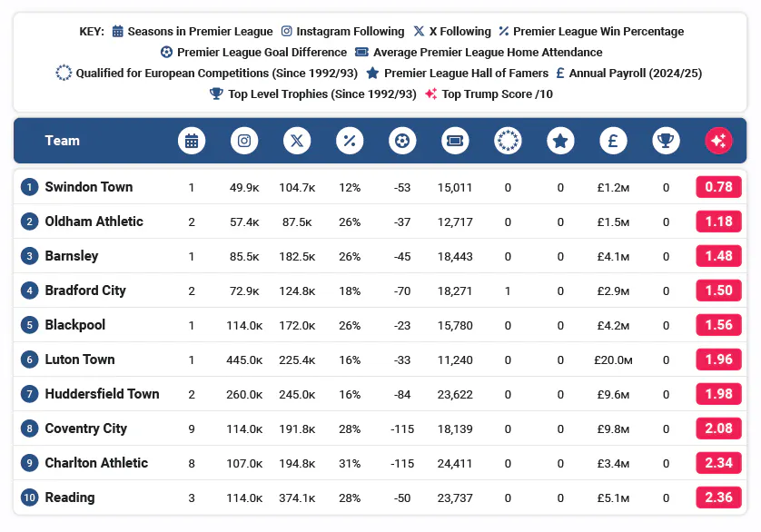Click the Seasons in Premier League calendar header icon

point(192,141)
